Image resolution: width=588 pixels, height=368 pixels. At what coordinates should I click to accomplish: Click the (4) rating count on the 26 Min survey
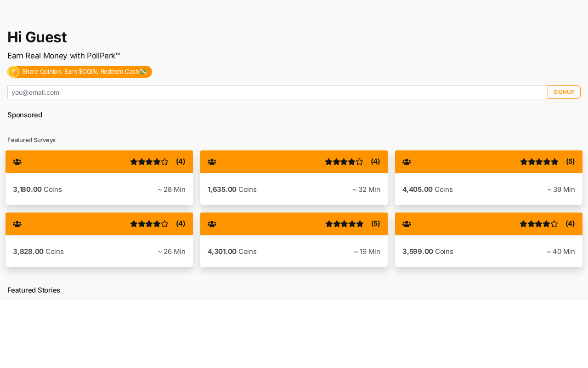point(181,224)
